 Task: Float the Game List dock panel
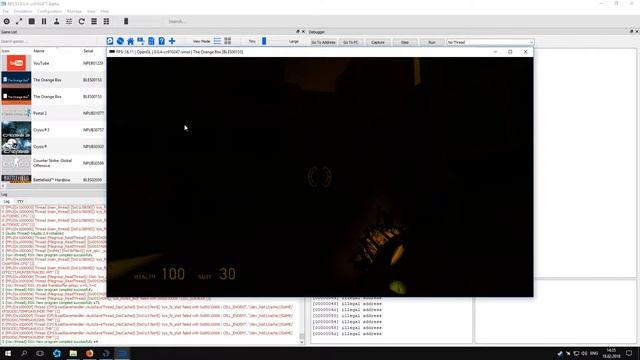298,31
